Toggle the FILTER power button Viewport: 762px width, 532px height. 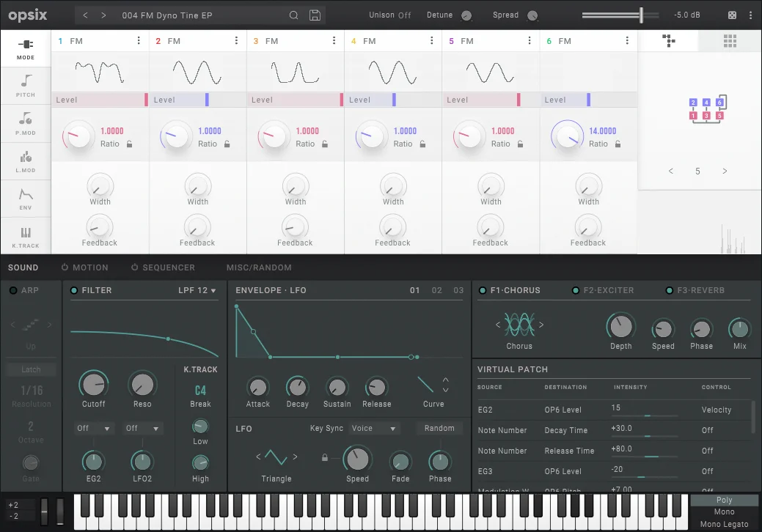pos(73,291)
